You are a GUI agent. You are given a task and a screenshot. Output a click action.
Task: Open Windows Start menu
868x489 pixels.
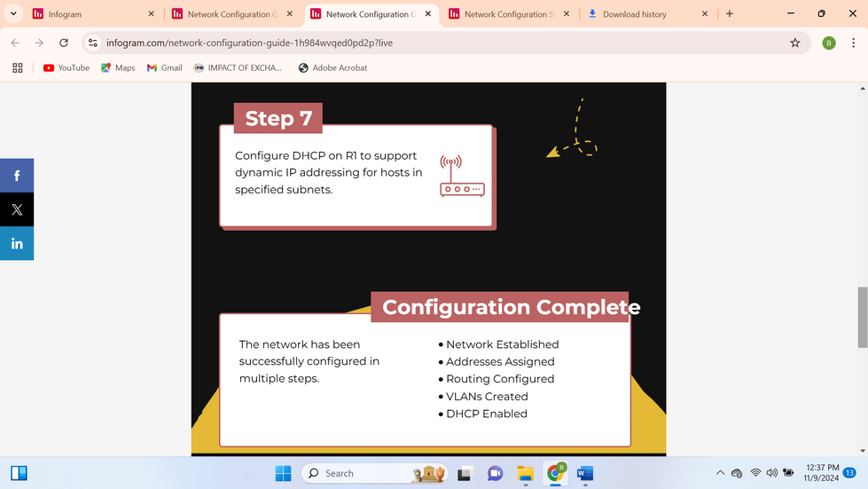pyautogui.click(x=284, y=474)
